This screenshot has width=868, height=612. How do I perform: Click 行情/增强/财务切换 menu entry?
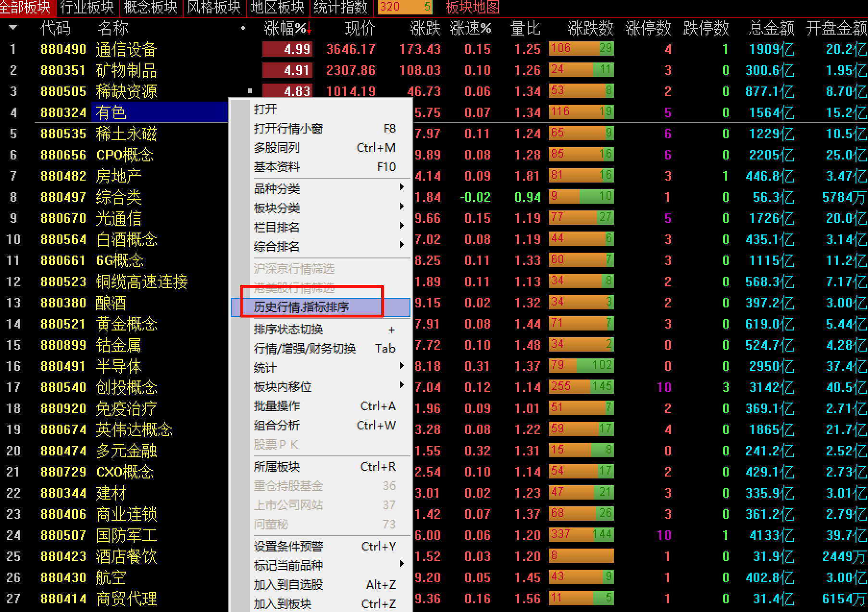(x=305, y=349)
